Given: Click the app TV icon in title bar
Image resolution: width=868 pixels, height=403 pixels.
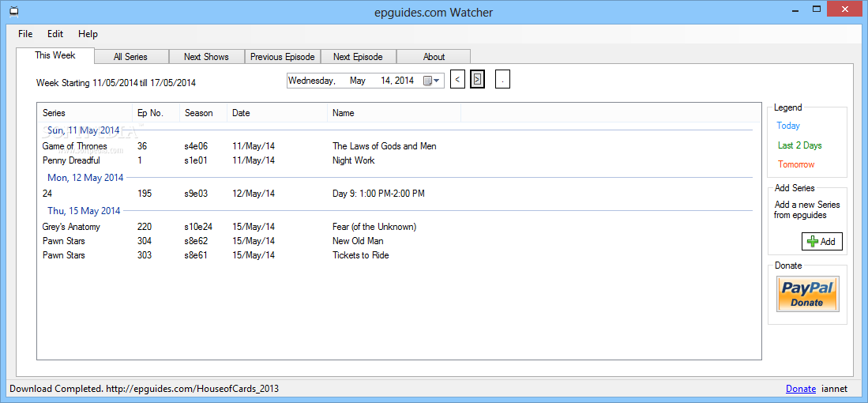Looking at the screenshot, I should (x=15, y=10).
